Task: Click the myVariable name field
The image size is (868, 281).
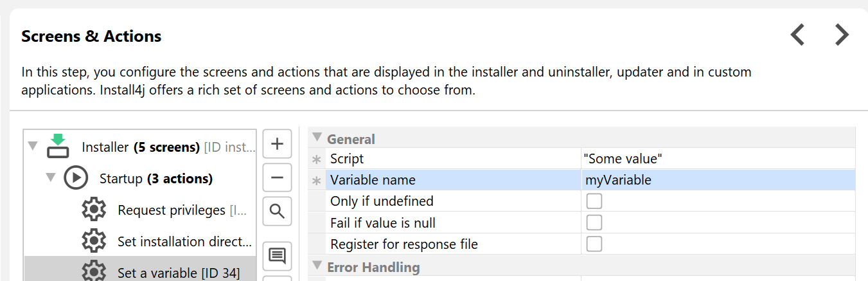Action: tap(716, 180)
